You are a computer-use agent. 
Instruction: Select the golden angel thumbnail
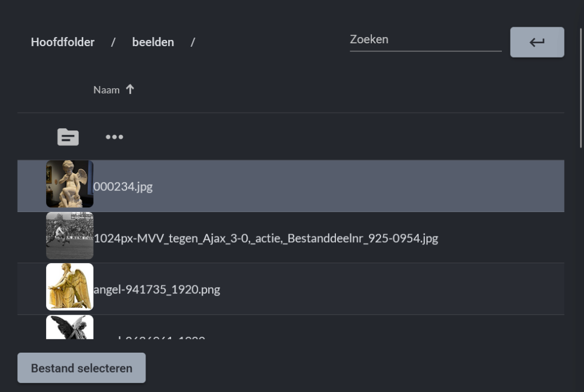coord(70,287)
